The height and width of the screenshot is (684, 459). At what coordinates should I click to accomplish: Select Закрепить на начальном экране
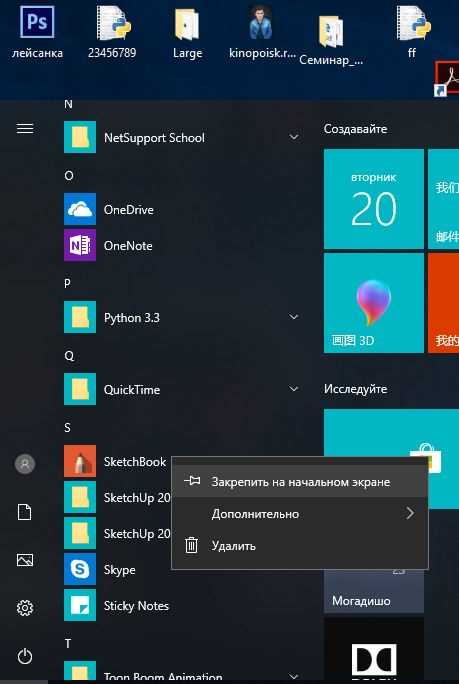pyautogui.click(x=300, y=482)
